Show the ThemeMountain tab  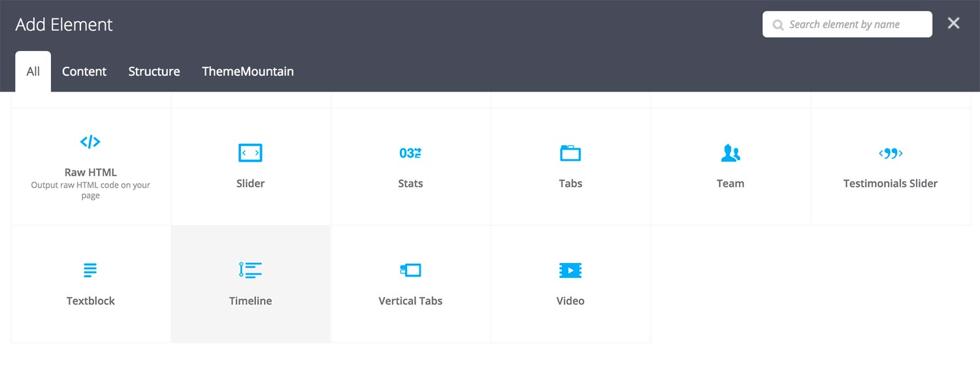tap(248, 71)
